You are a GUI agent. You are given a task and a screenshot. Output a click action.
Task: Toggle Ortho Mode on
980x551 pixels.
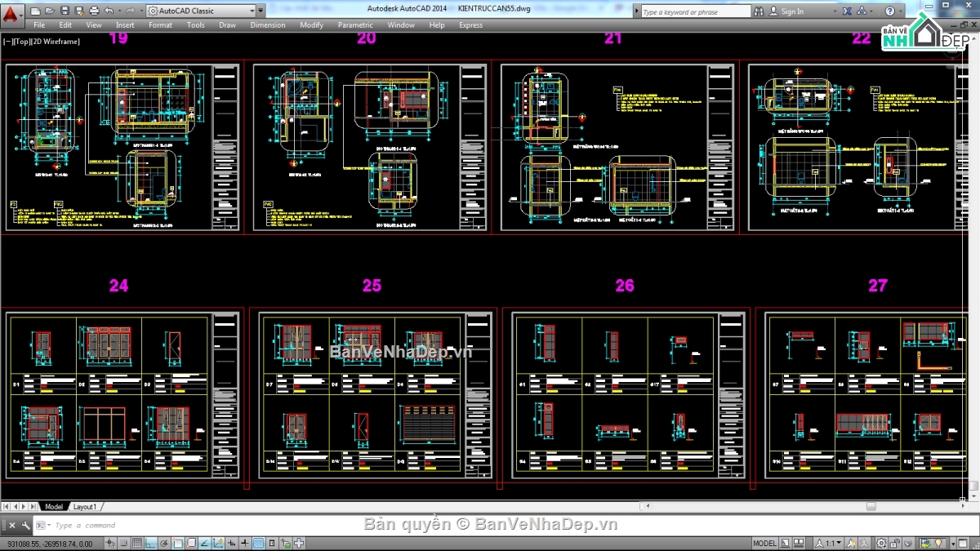point(149,543)
